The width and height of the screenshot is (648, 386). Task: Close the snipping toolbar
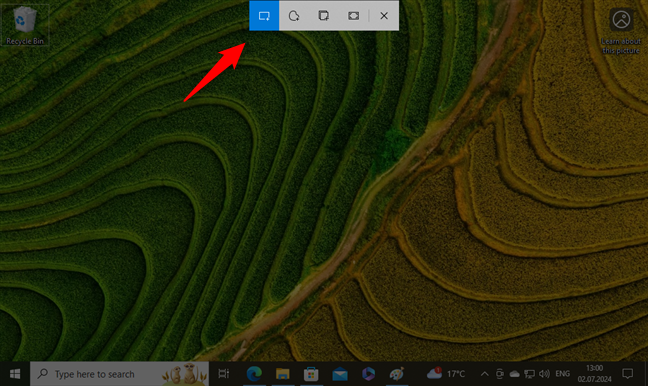coord(384,16)
